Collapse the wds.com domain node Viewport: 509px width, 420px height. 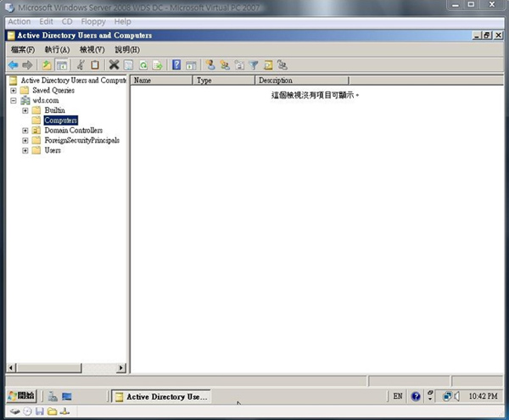(14, 100)
